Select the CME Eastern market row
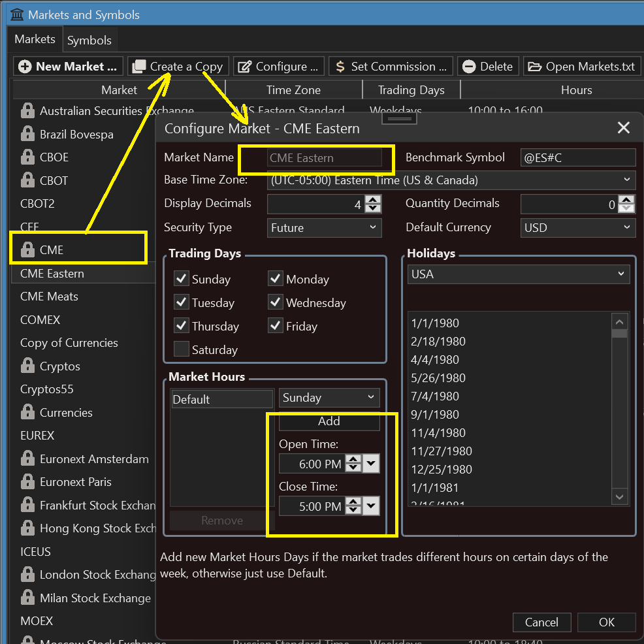The height and width of the screenshot is (644, 644). pos(84,273)
